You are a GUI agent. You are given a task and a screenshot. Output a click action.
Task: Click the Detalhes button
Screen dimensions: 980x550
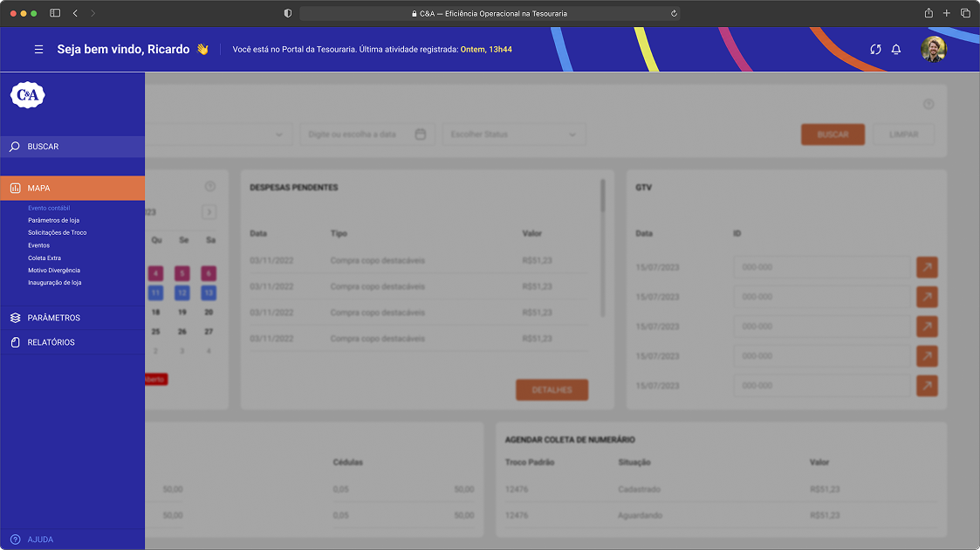coord(552,390)
